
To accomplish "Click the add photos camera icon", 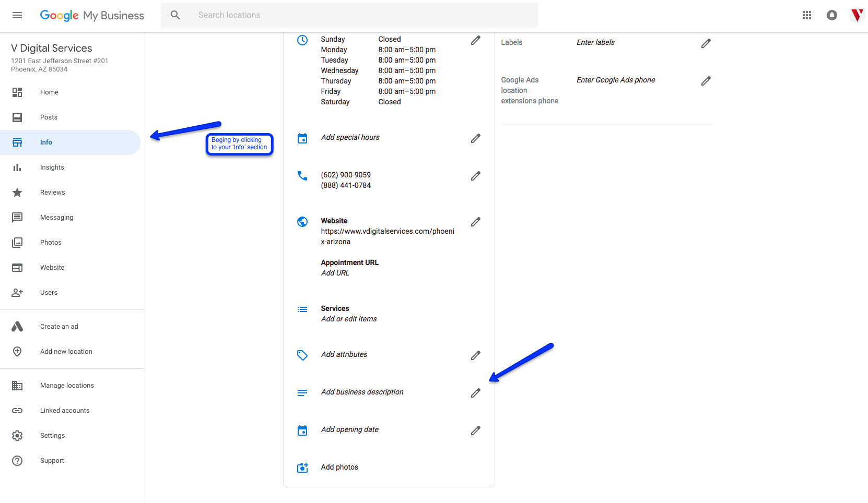I will (x=302, y=468).
